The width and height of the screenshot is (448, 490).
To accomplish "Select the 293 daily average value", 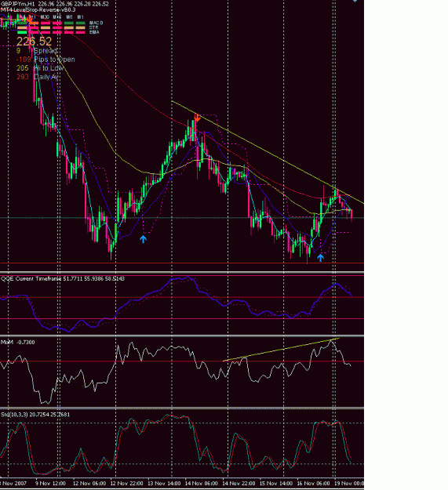I will (x=23, y=77).
